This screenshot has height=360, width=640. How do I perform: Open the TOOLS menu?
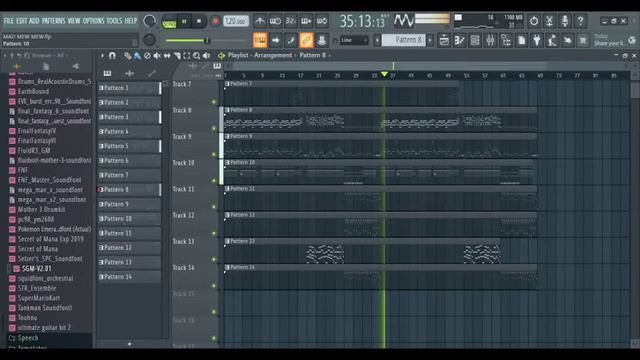point(114,21)
